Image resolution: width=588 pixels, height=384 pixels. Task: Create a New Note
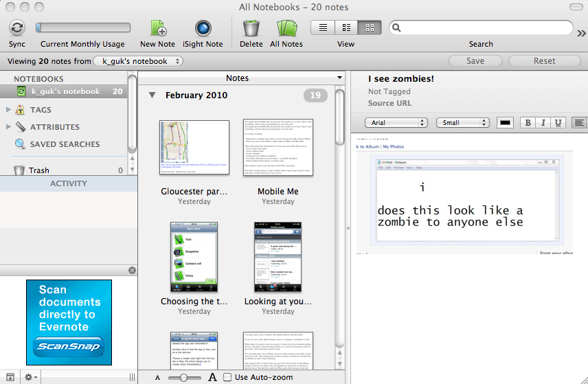[157, 28]
